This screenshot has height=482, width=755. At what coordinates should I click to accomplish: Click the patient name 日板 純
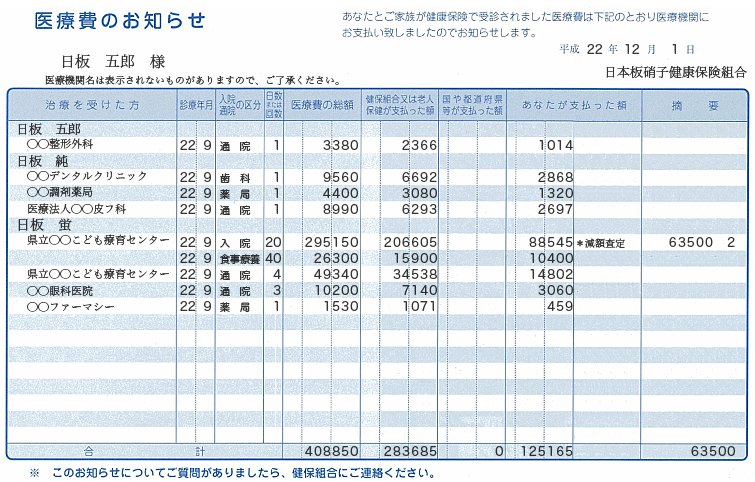click(x=43, y=161)
